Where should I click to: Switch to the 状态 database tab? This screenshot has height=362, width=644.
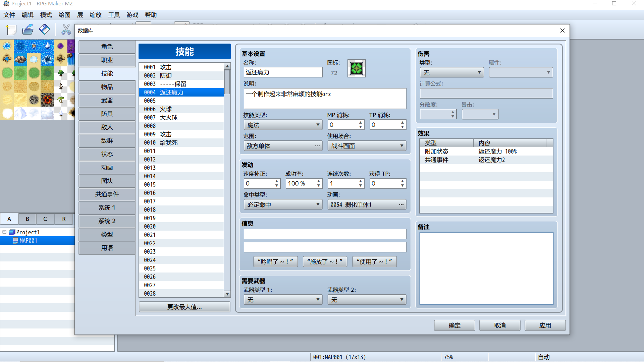point(107,154)
